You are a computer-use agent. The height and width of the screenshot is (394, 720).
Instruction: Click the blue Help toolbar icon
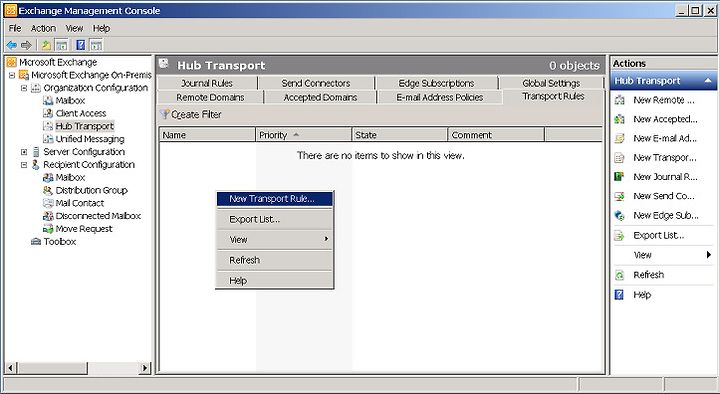point(81,45)
